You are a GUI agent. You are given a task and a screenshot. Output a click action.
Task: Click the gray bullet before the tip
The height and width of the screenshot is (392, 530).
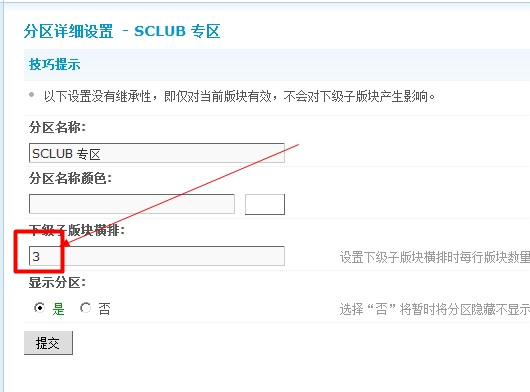pos(32,95)
